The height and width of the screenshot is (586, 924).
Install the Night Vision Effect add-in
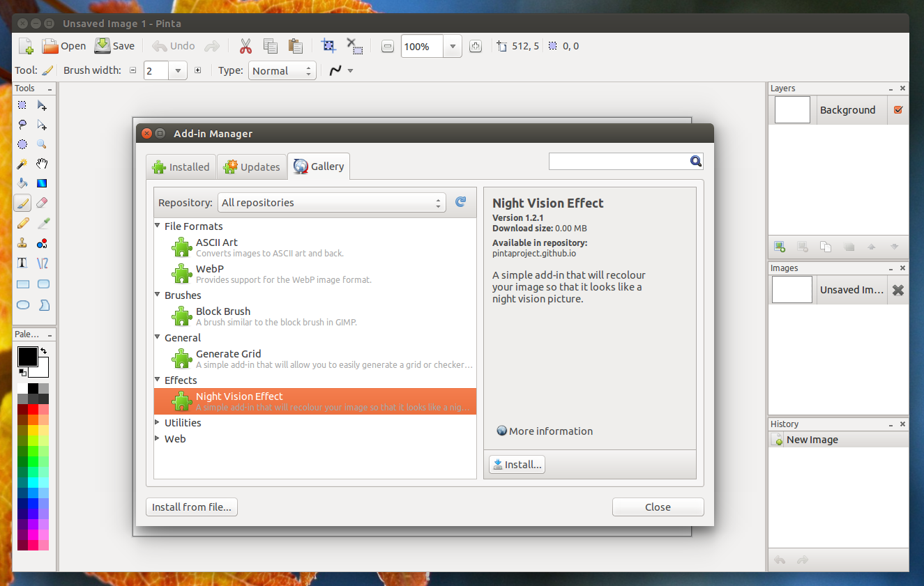pyautogui.click(x=516, y=464)
